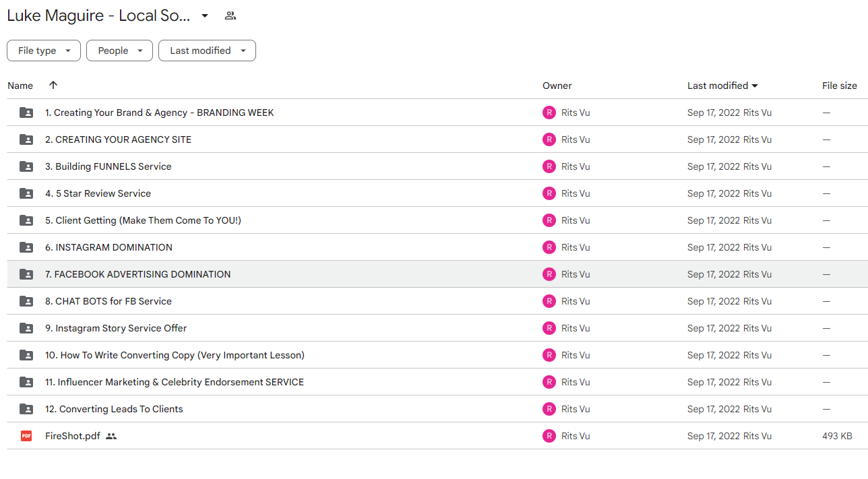This screenshot has width=868, height=479.
Task: Click owner avatar in FireShot.pdf row
Action: point(549,436)
